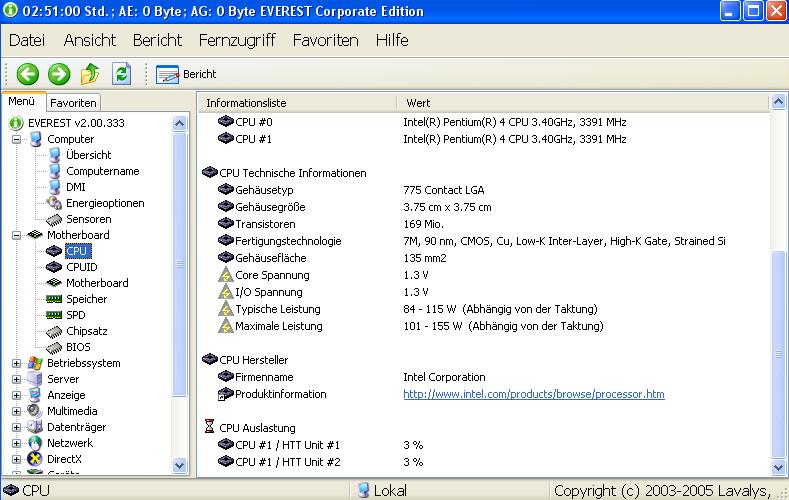This screenshot has height=500, width=789.
Task: Switch to the Favoriten tab in sidebar
Action: 73,103
